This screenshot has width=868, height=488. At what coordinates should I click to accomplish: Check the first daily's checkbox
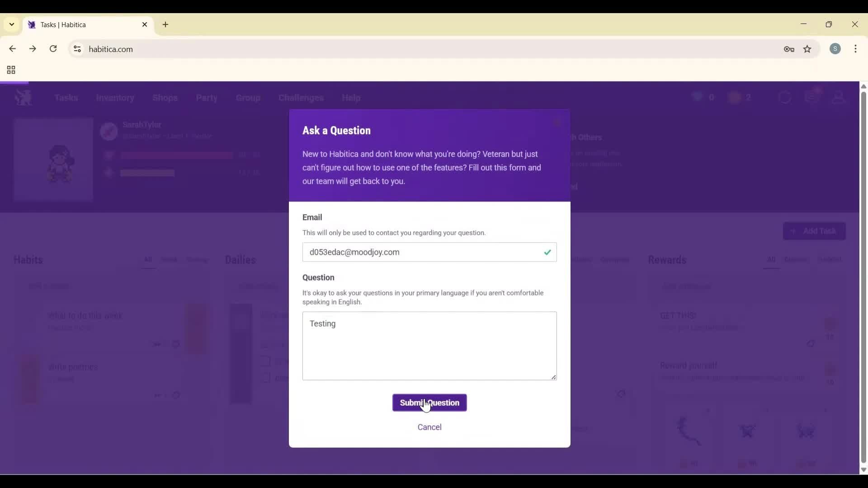click(265, 361)
